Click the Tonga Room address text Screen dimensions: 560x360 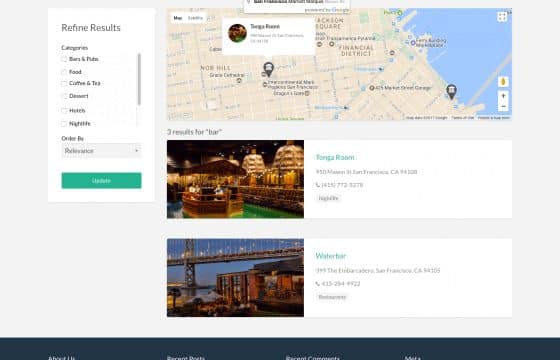[x=366, y=172]
